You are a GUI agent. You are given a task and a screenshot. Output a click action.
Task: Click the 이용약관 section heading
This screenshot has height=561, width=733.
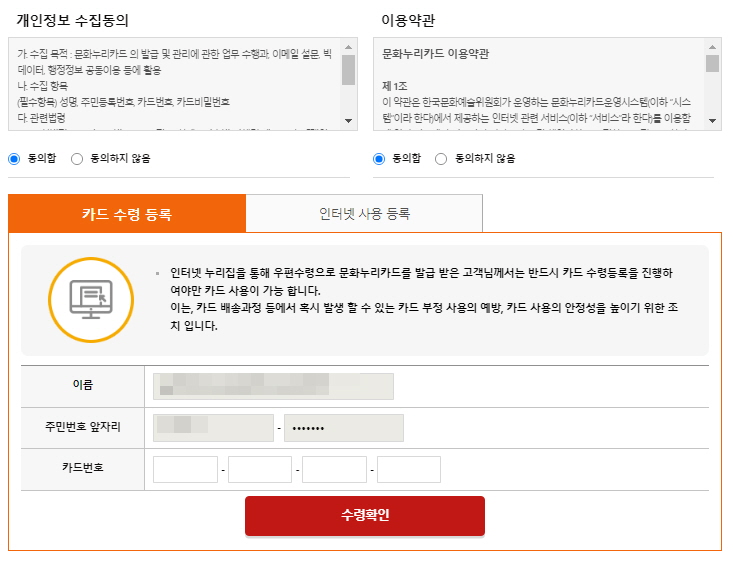pyautogui.click(x=408, y=21)
